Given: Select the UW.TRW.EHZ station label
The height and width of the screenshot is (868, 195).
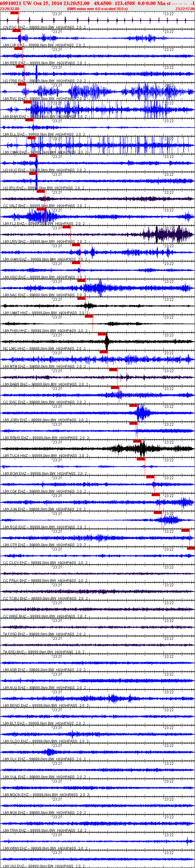Looking at the screenshot, I should [x=45, y=831].
